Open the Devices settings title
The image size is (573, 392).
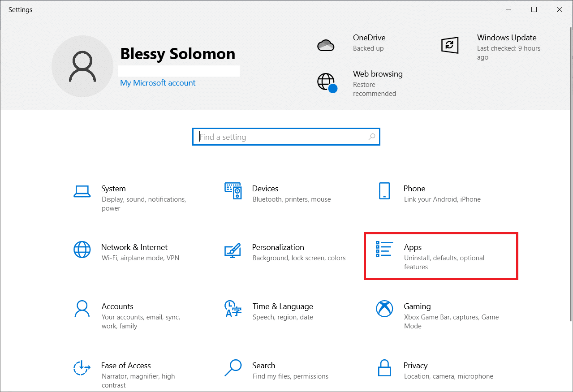point(265,189)
